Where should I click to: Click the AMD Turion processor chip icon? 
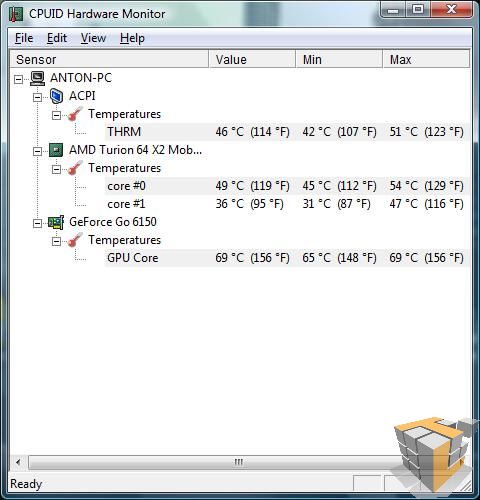pyautogui.click(x=56, y=150)
